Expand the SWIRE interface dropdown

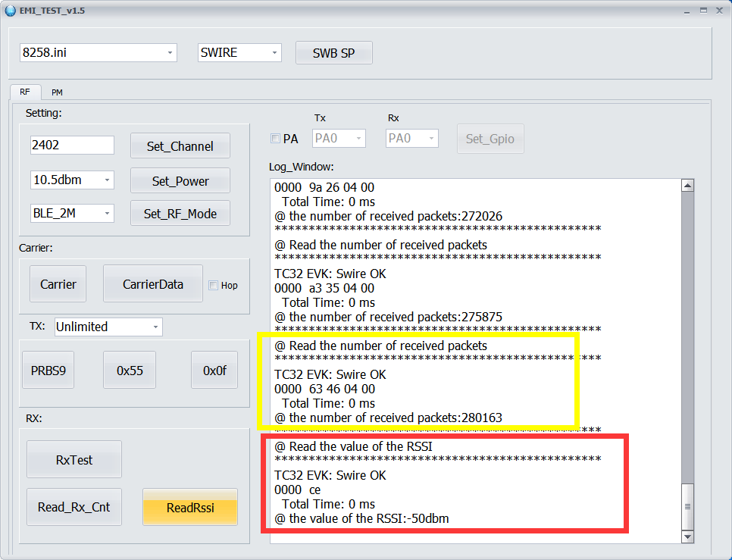click(239, 53)
